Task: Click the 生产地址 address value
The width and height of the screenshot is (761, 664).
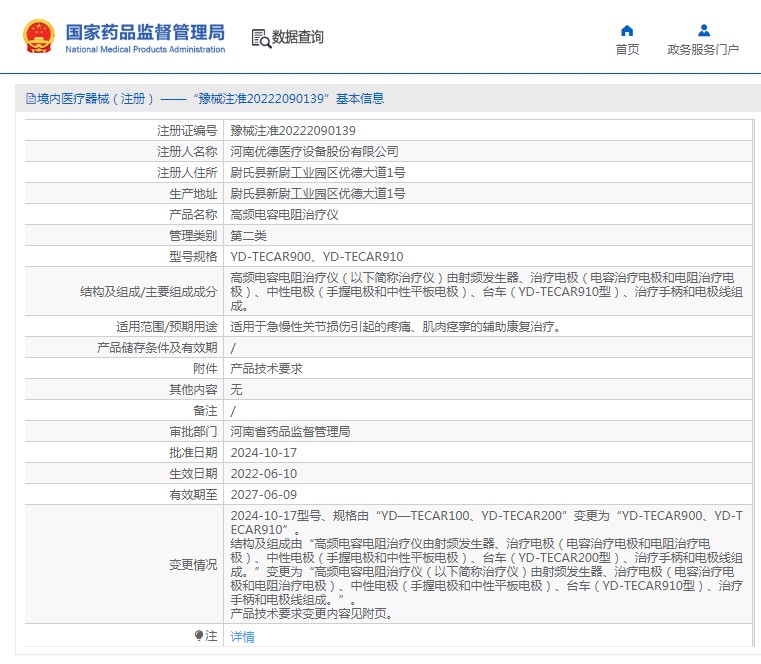Action: [x=318, y=194]
